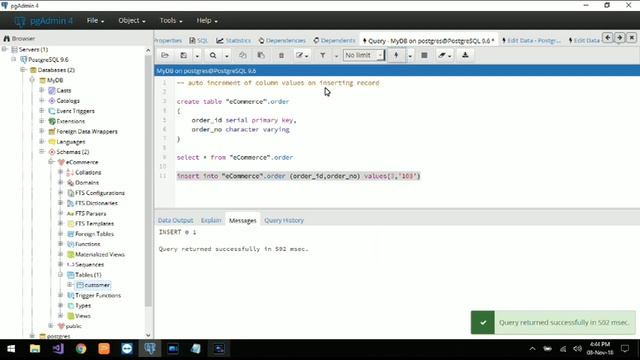
Task: Click the Download as CSV icon
Action: [465, 55]
